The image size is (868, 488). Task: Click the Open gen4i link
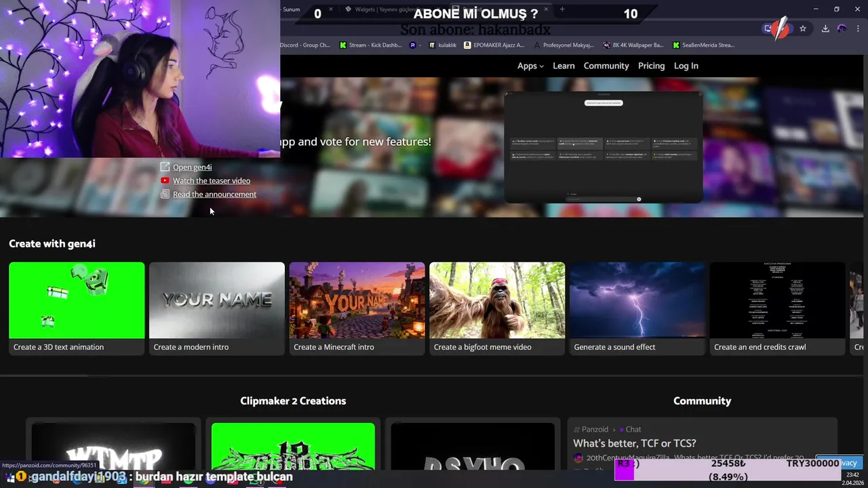pos(192,167)
